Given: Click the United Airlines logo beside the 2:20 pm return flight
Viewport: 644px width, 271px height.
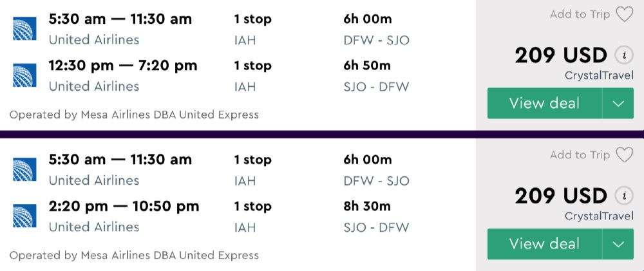Looking at the screenshot, I should [x=24, y=216].
